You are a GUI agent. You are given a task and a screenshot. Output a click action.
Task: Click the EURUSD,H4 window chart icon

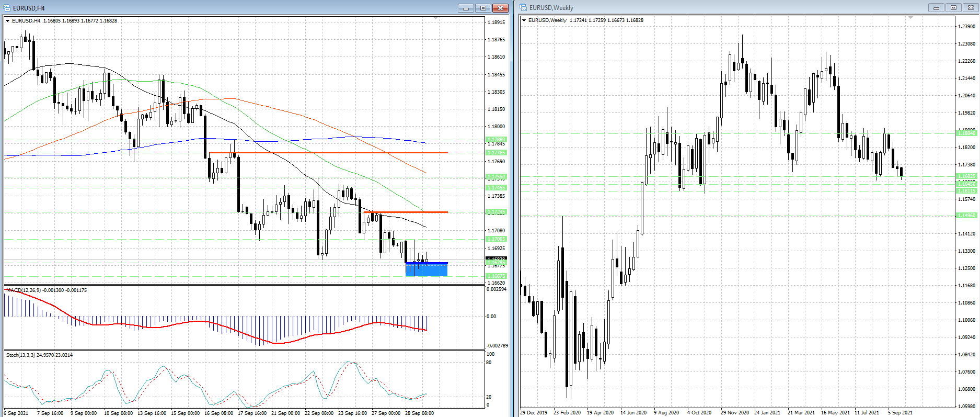point(7,8)
